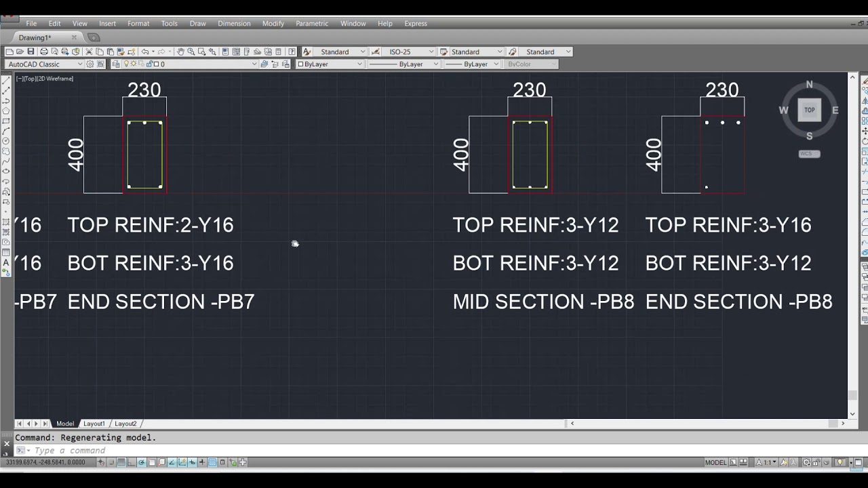
Task: Click the Plot printer icon
Action: click(x=44, y=52)
